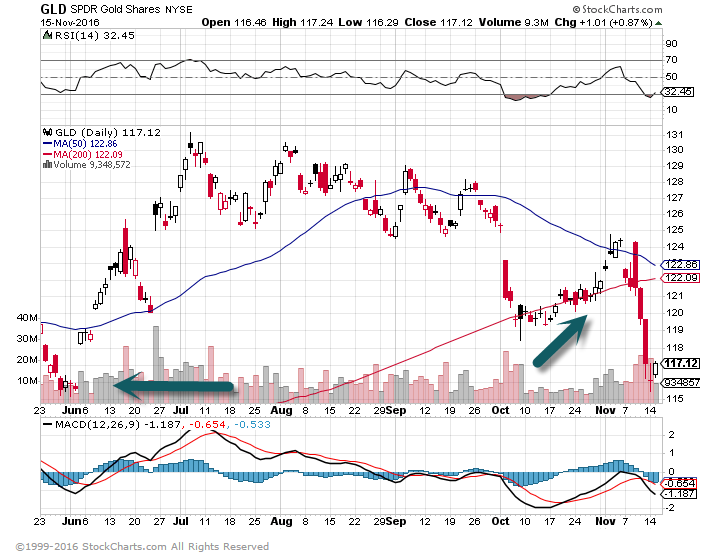The height and width of the screenshot is (555, 709).
Task: Click Sep on the price panel date axis
Action: coord(396,410)
